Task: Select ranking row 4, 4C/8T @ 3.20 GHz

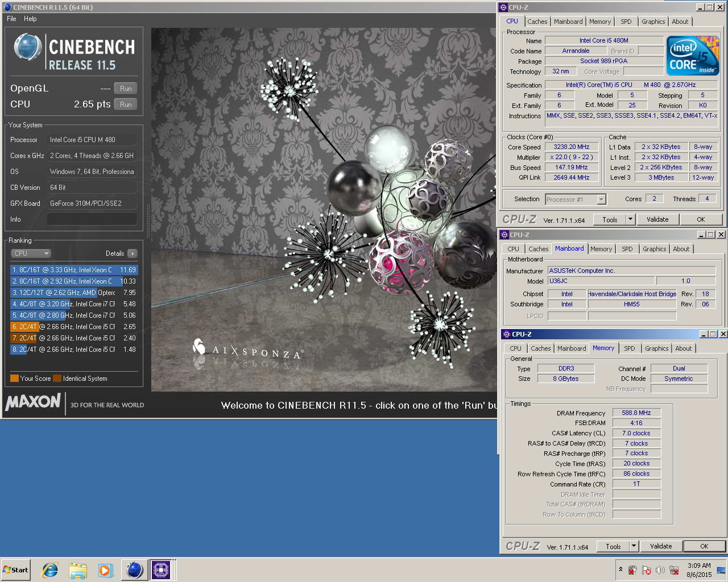Action: (74, 304)
